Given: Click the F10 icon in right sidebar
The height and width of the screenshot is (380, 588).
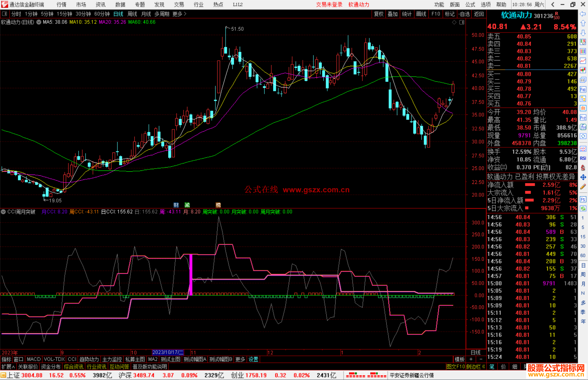Looking at the screenshot, I should pyautogui.click(x=583, y=89).
